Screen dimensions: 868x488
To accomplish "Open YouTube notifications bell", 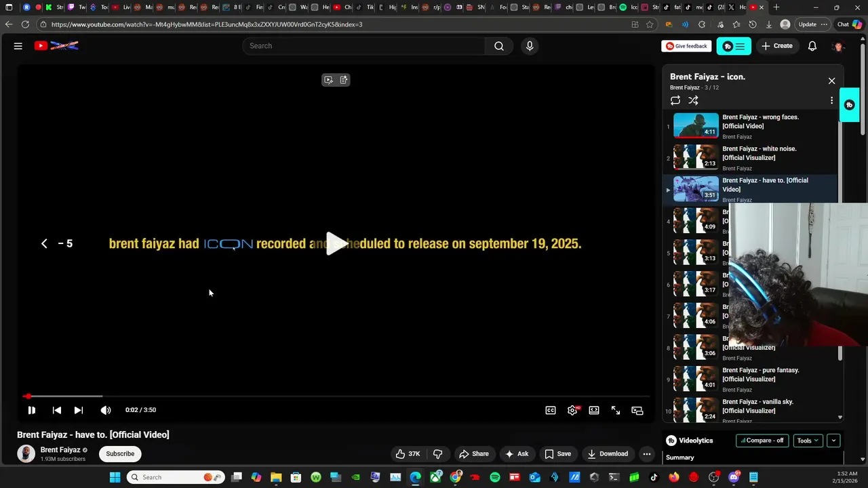I will 812,46.
